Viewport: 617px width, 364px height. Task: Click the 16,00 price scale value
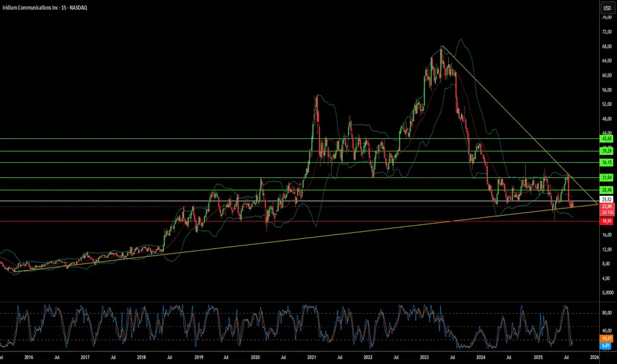point(607,235)
